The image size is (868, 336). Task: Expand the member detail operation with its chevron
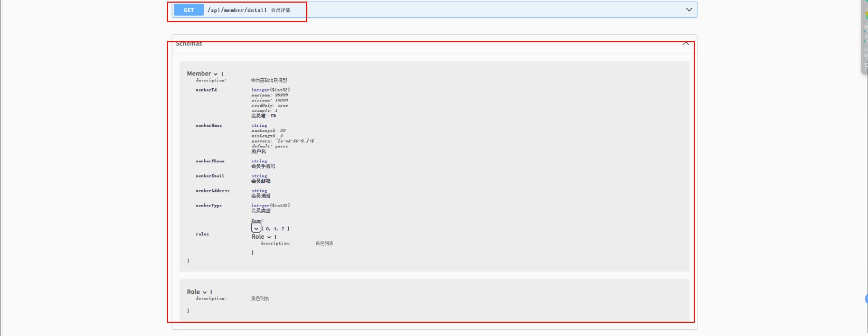pos(688,10)
